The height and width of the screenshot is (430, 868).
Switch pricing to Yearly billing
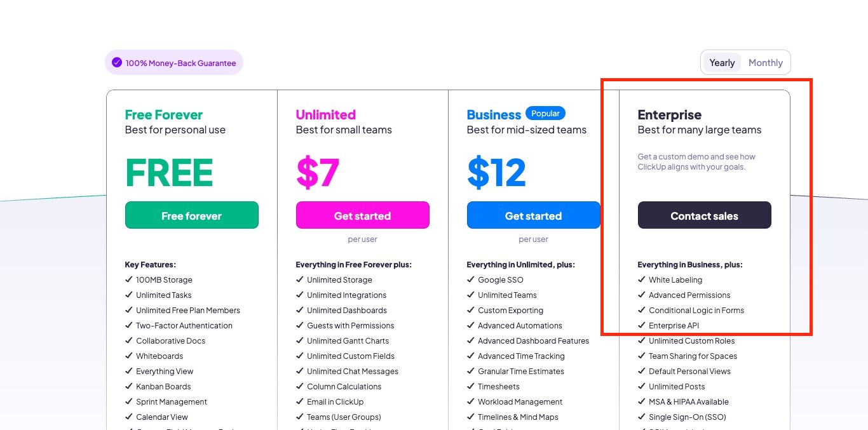[x=722, y=62]
